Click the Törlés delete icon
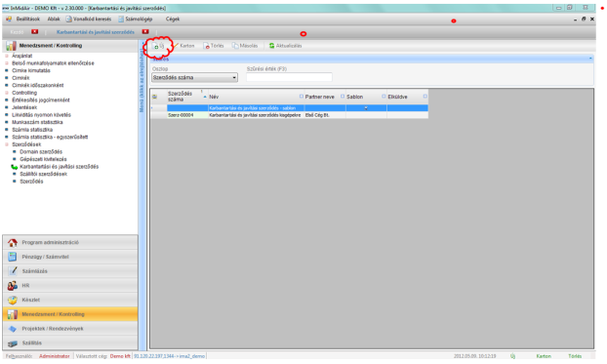Viewport: 607px width, 364px height. click(206, 46)
